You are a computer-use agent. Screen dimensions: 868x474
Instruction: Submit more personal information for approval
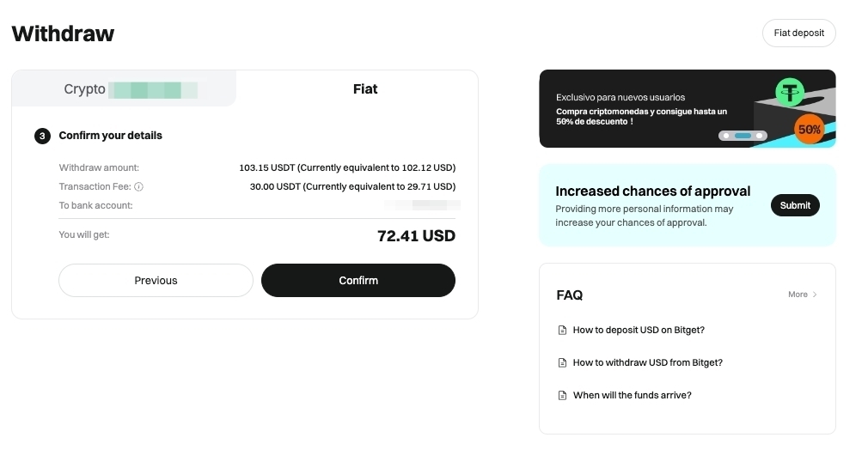point(795,205)
